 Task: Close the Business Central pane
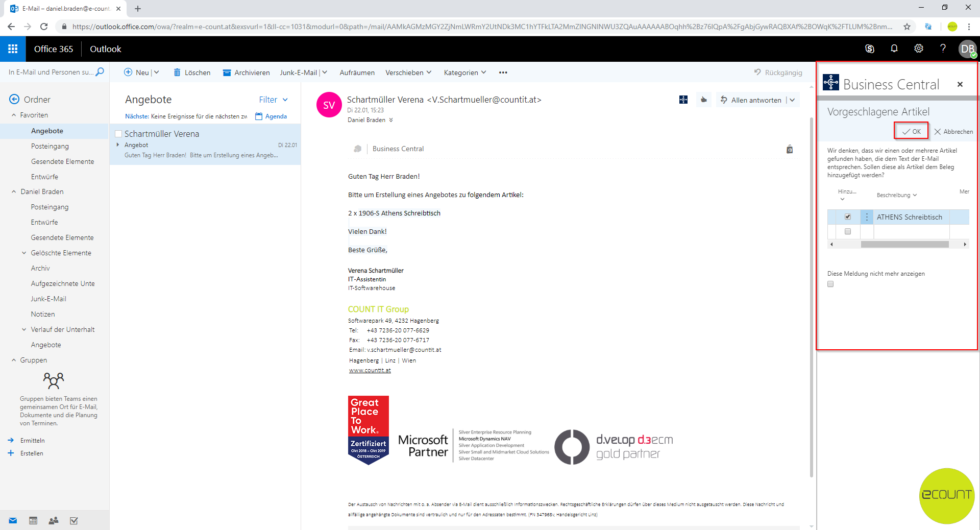pos(960,84)
